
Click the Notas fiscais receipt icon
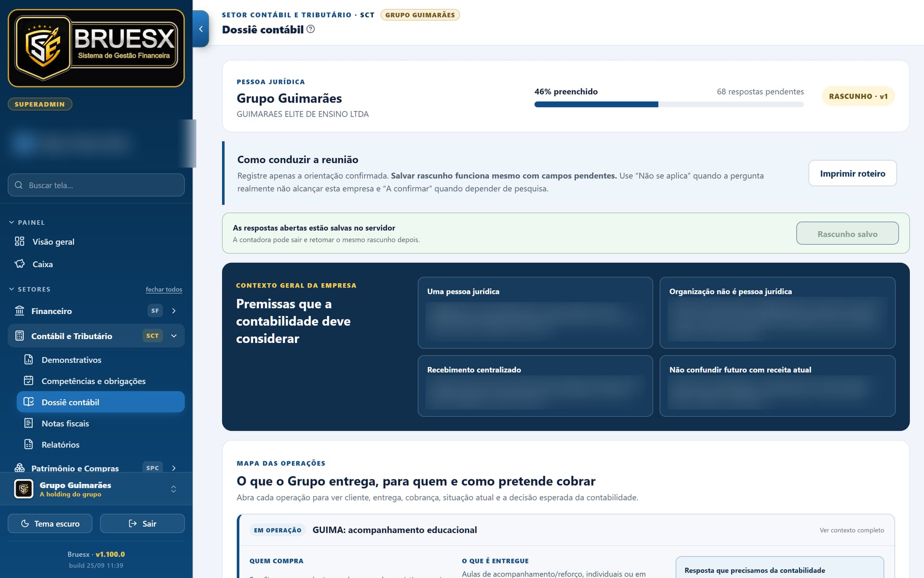pos(29,423)
